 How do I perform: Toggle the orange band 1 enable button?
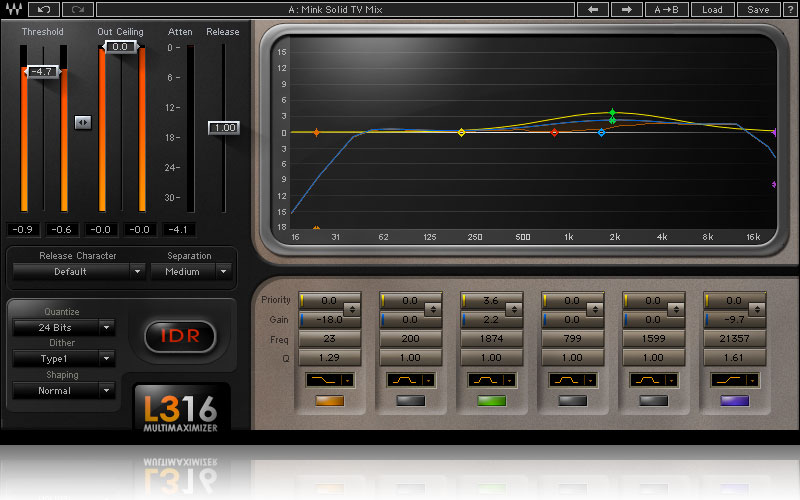pyautogui.click(x=331, y=401)
